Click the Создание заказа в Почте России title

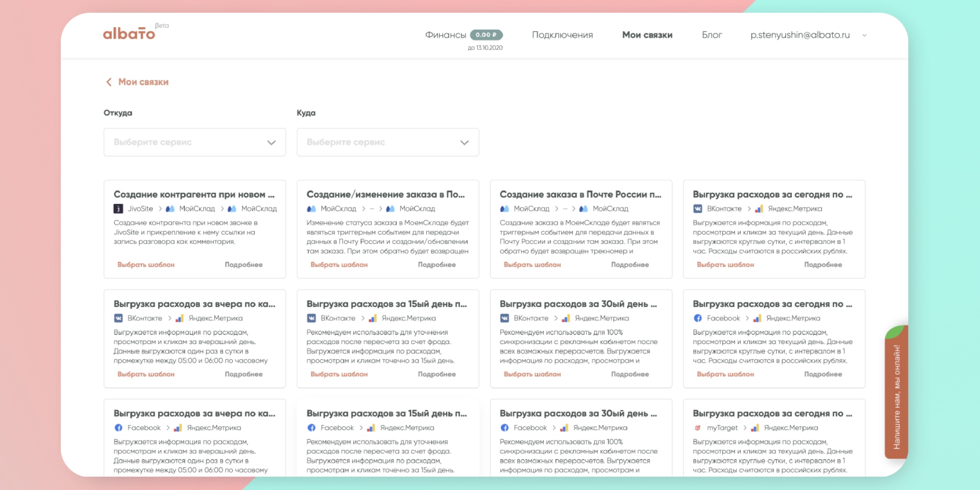(580, 195)
